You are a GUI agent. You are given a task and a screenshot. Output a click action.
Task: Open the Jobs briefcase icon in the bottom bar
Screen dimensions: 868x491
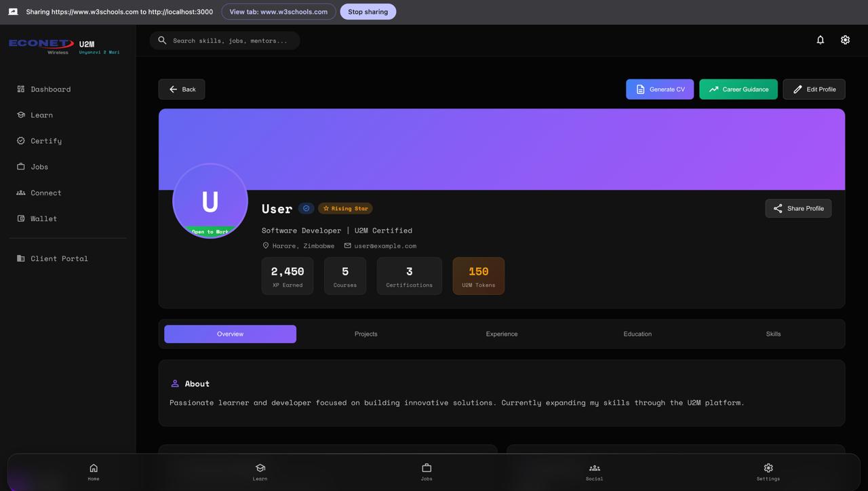pyautogui.click(x=427, y=468)
